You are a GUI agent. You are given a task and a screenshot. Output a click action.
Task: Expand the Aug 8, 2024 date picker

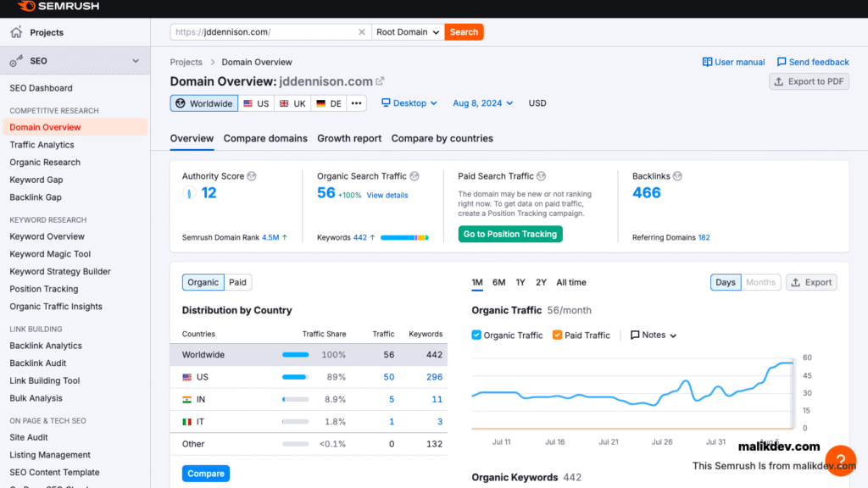(x=483, y=103)
